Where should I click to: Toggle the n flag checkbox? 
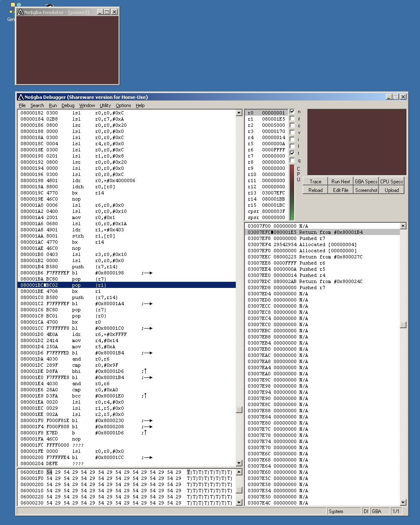tap(292, 112)
